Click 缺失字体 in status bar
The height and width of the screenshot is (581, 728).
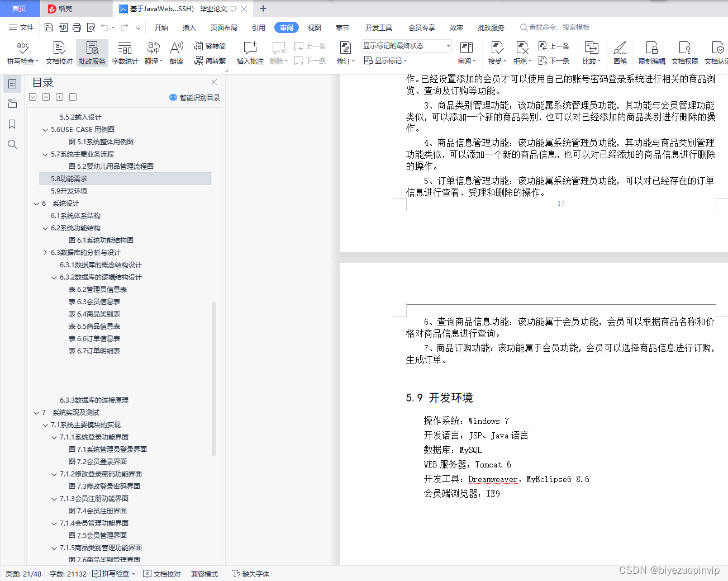tap(251, 574)
